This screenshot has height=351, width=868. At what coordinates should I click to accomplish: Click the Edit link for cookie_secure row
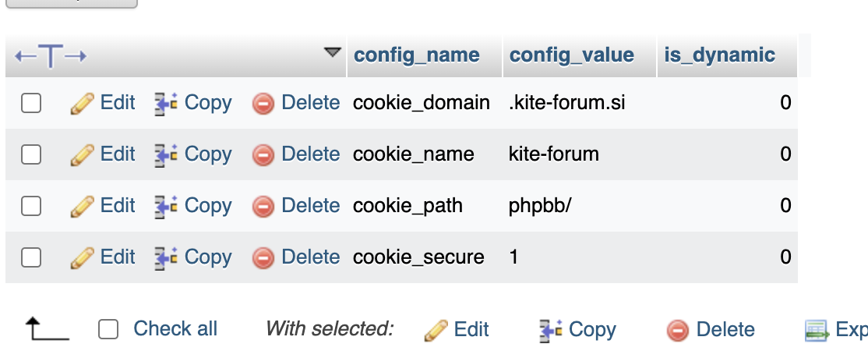click(118, 257)
